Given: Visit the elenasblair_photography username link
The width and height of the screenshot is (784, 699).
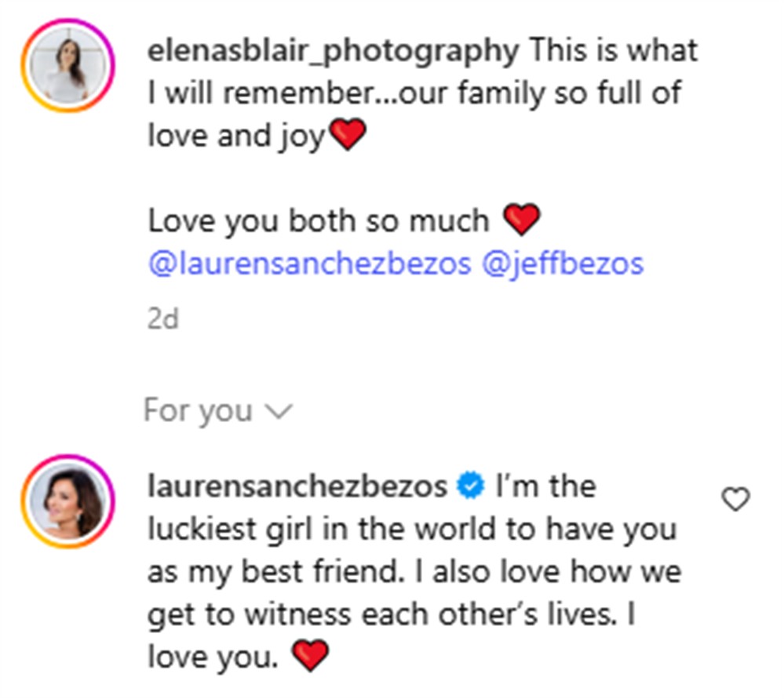Looking at the screenshot, I should click(x=333, y=51).
